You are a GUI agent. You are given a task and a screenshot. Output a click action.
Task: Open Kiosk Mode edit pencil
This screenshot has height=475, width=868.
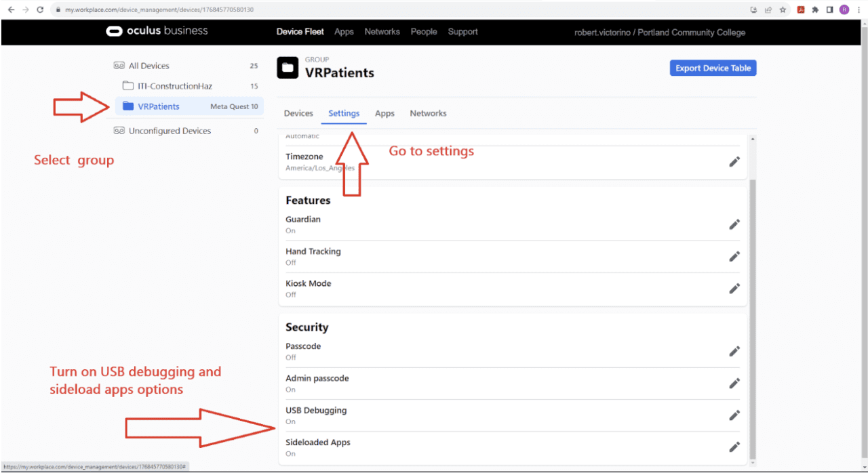click(734, 289)
